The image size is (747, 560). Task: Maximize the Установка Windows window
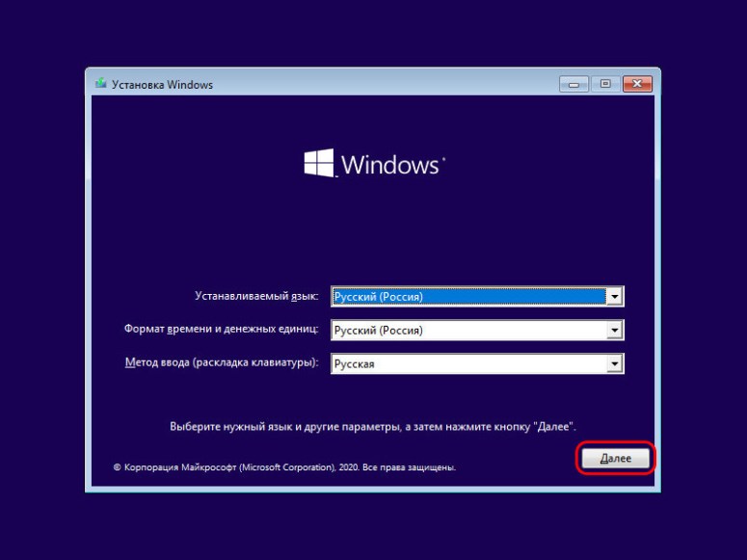click(x=605, y=84)
